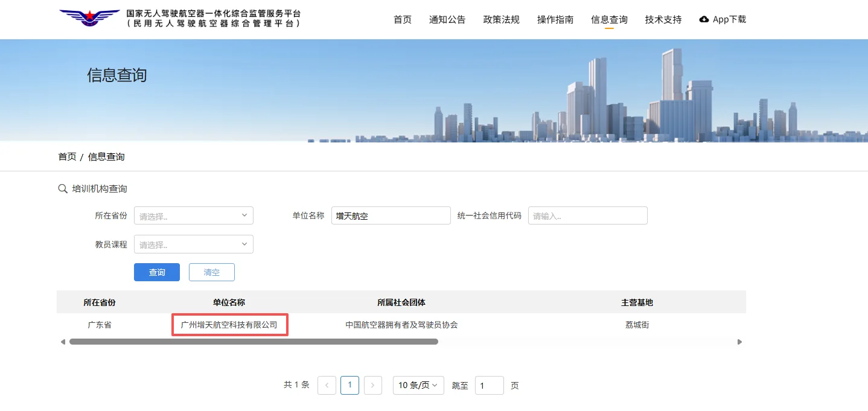The width and height of the screenshot is (868, 411).
Task: Click the 广东省 cell in results
Action: 100,325
